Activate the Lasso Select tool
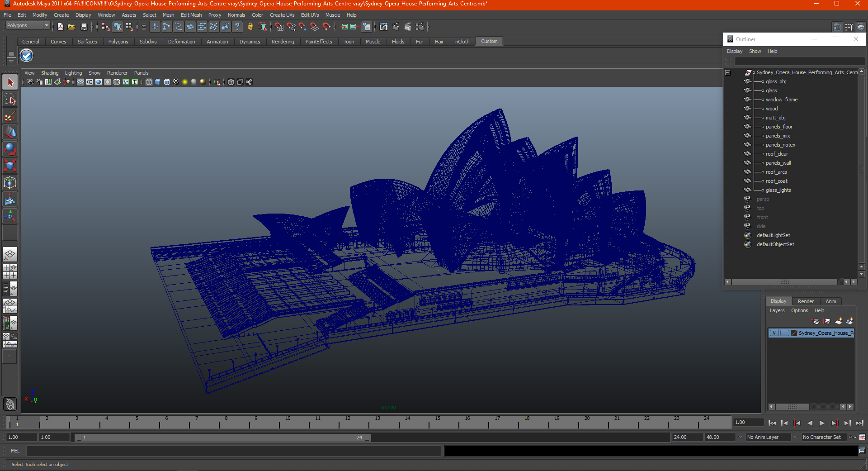868x471 pixels. [x=10, y=99]
